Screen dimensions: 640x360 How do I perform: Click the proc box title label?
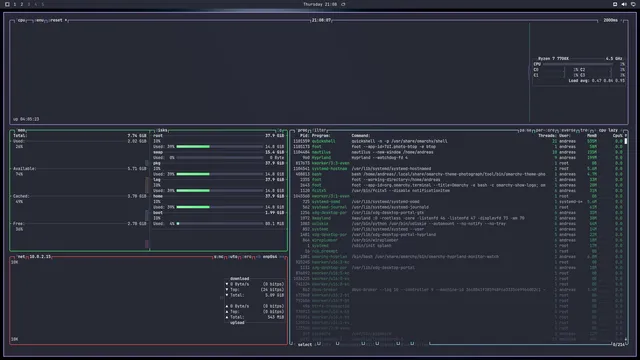click(x=302, y=130)
